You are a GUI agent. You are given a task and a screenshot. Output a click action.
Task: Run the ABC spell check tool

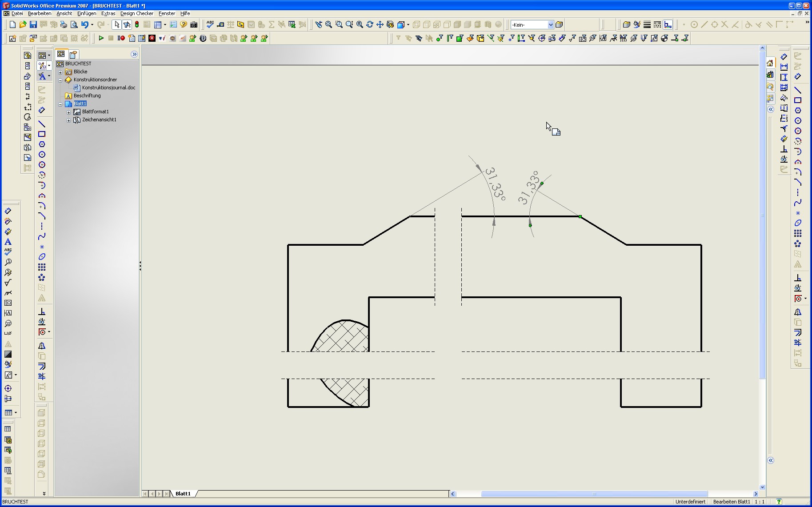210,24
